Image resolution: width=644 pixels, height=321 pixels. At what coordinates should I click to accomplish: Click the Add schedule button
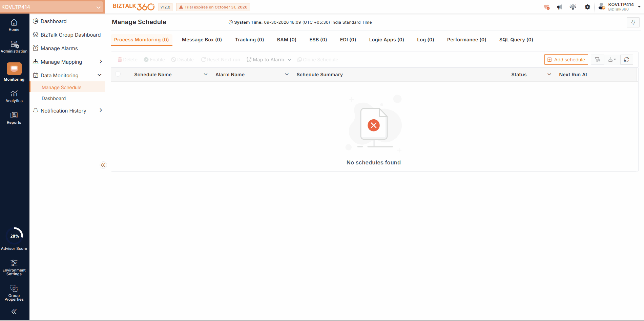tap(566, 60)
